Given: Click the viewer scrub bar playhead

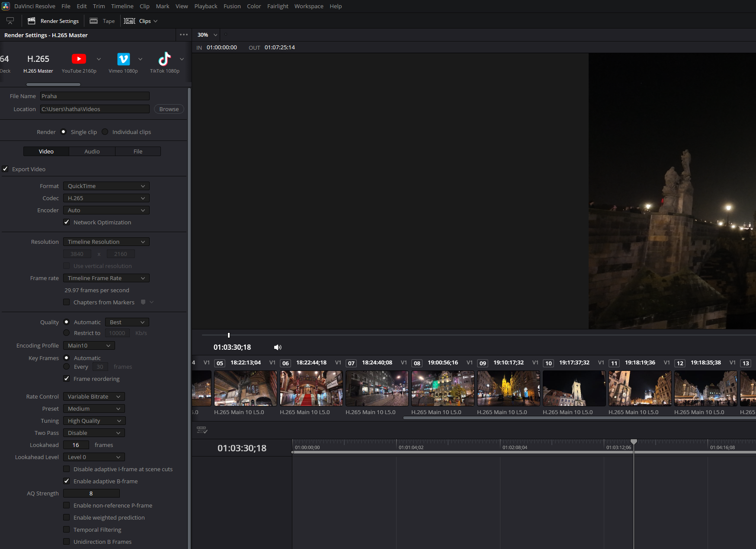Looking at the screenshot, I should (x=229, y=335).
